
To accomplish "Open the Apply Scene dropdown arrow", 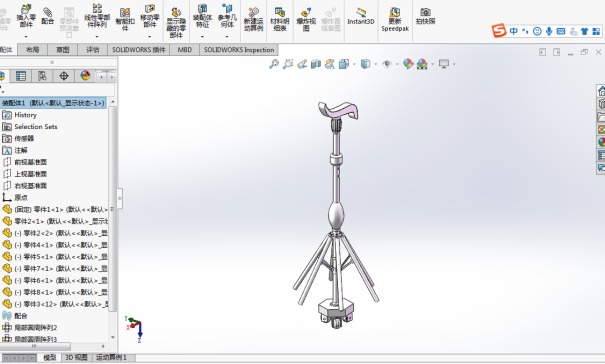I will pyautogui.click(x=432, y=64).
